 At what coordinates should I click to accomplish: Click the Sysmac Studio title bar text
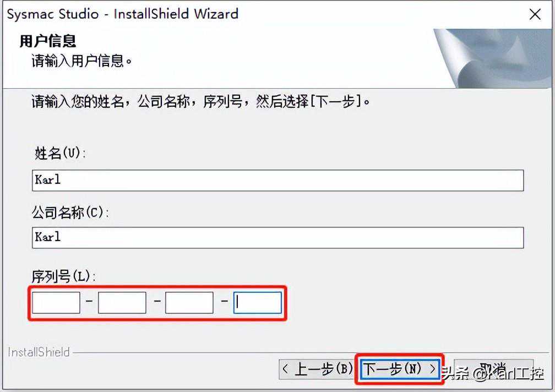[123, 14]
